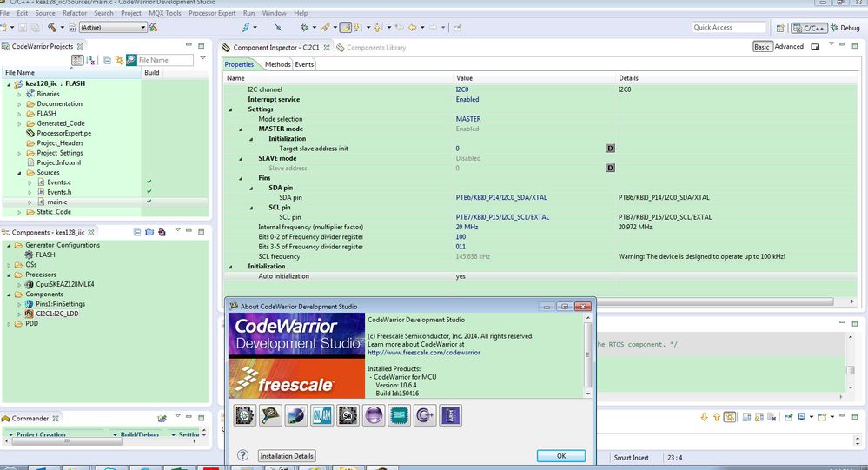Viewport: 868px width, 470px height.
Task: Expand the Generated_Code folder
Action: click(x=19, y=123)
